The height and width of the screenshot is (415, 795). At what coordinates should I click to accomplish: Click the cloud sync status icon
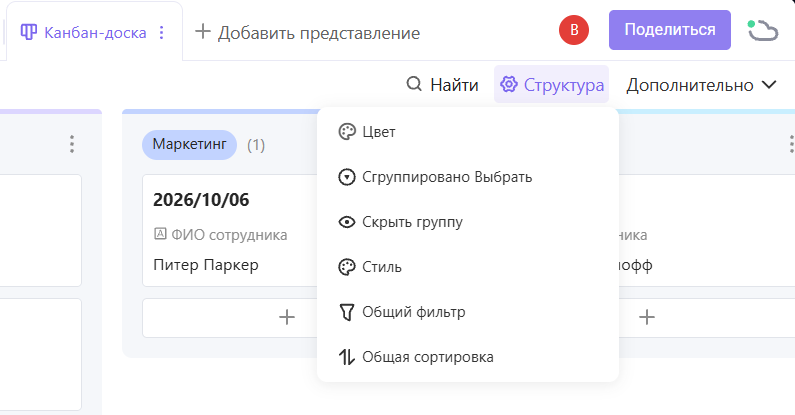click(763, 30)
